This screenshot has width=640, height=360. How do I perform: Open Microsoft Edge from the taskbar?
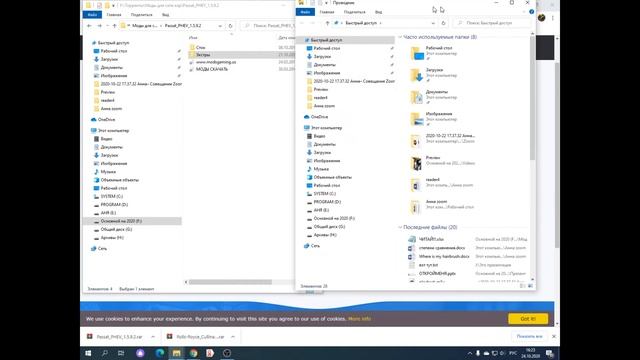tap(160, 353)
